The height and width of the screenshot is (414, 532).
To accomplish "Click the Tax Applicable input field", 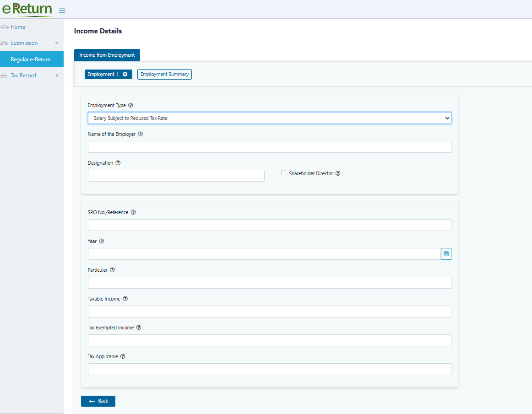I will point(269,369).
